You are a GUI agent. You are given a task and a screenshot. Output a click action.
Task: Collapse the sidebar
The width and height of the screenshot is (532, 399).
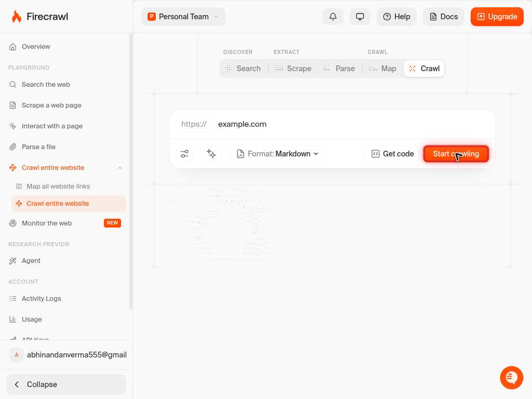pyautogui.click(x=66, y=384)
